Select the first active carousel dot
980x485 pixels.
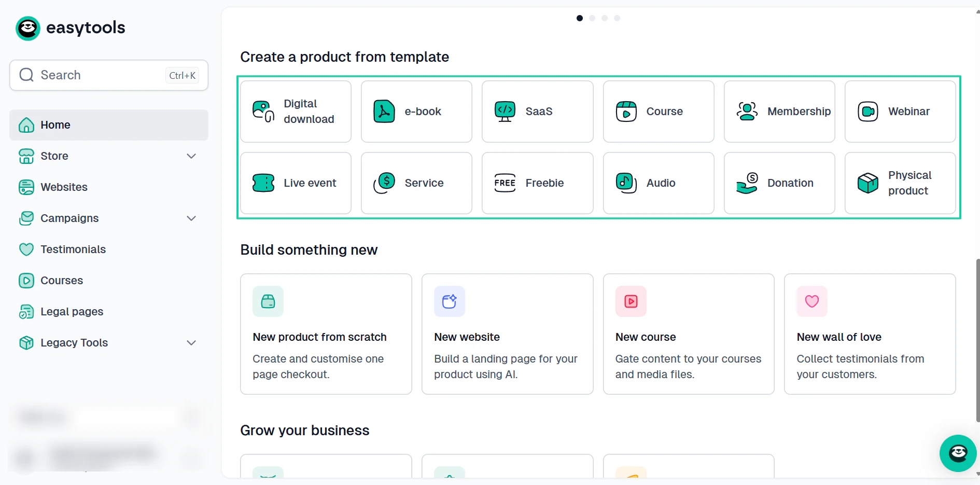[580, 18]
